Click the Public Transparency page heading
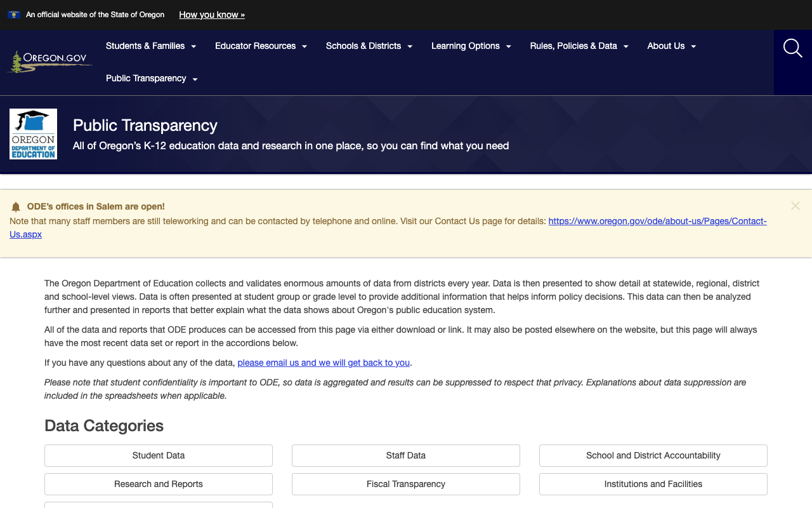812x508 pixels. click(x=145, y=126)
